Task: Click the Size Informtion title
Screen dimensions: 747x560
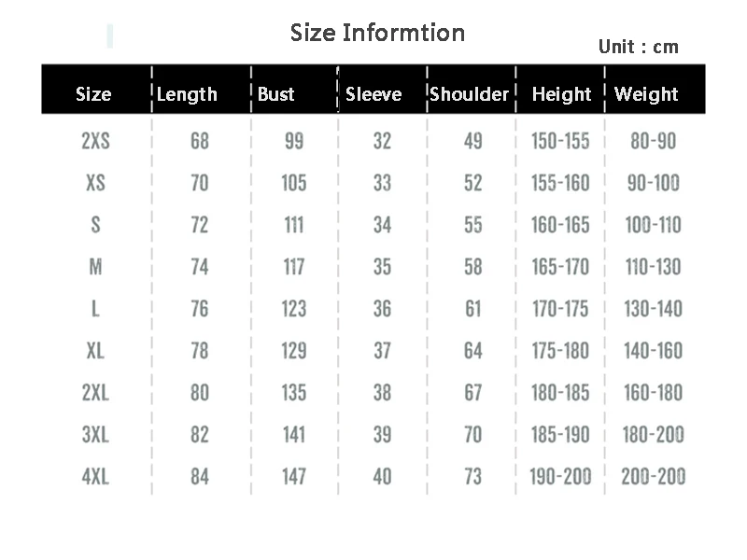Action: point(377,33)
